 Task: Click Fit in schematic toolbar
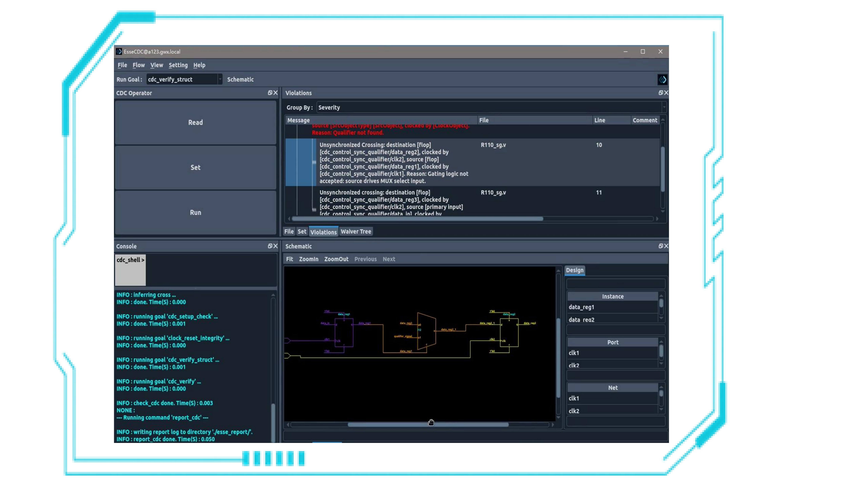coord(289,259)
